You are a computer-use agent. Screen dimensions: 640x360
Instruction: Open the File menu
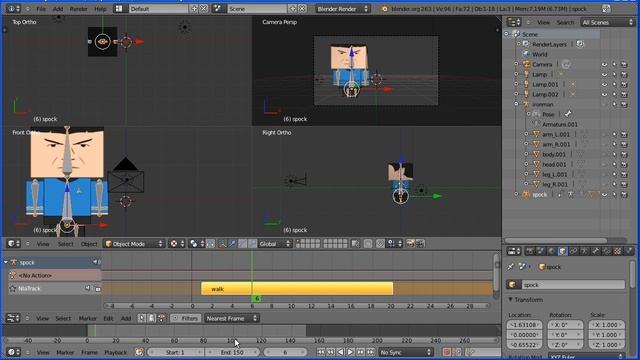coord(41,9)
